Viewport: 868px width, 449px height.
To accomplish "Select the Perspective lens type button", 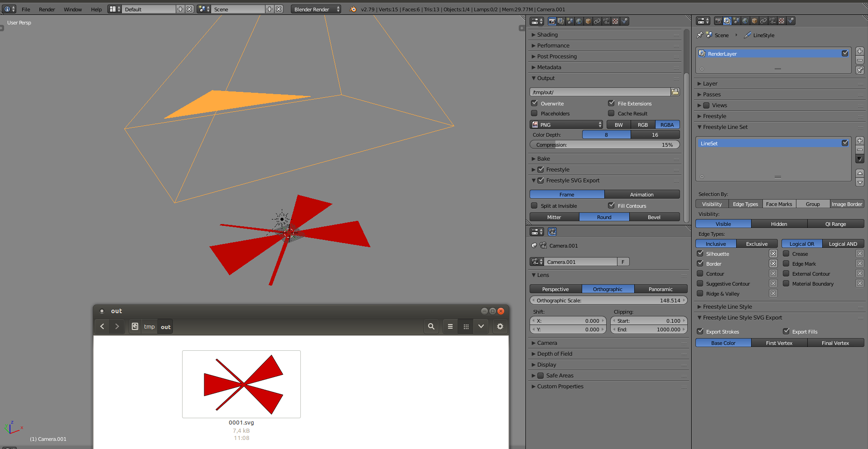I will (555, 289).
